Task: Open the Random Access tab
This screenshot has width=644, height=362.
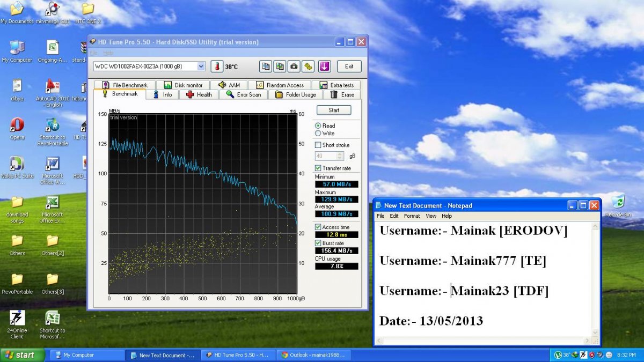Action: 281,85
